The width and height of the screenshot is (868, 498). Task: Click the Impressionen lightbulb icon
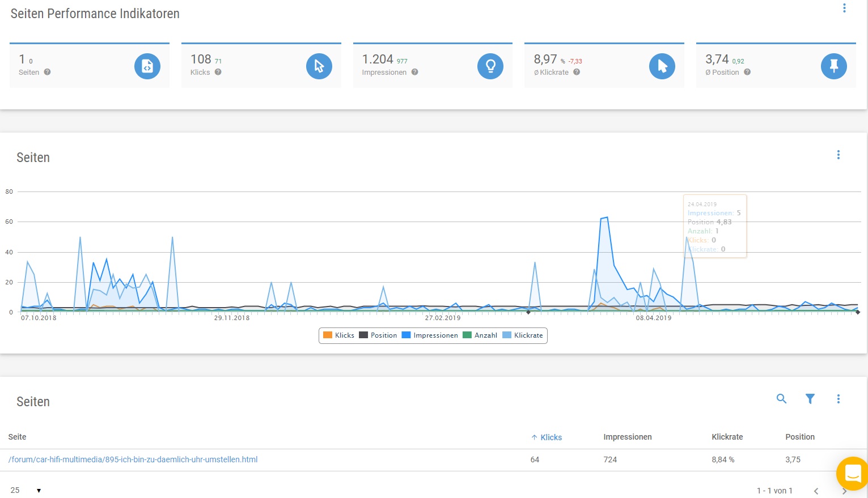(x=490, y=66)
